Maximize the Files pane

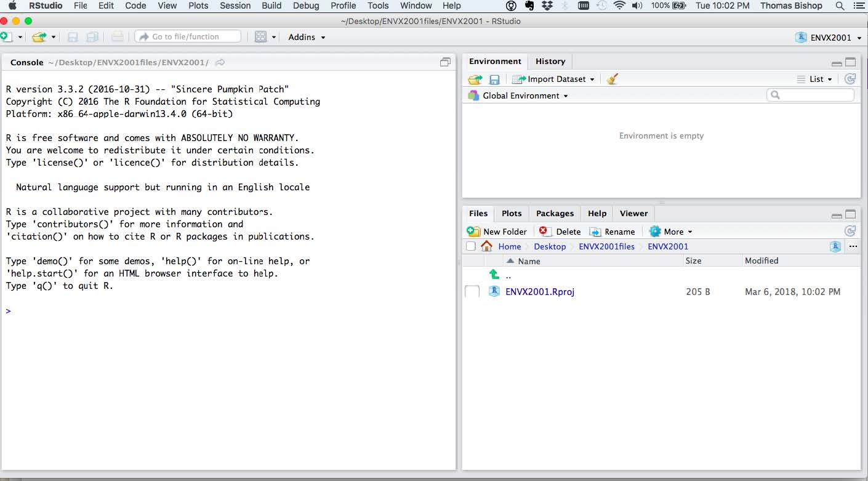click(851, 214)
